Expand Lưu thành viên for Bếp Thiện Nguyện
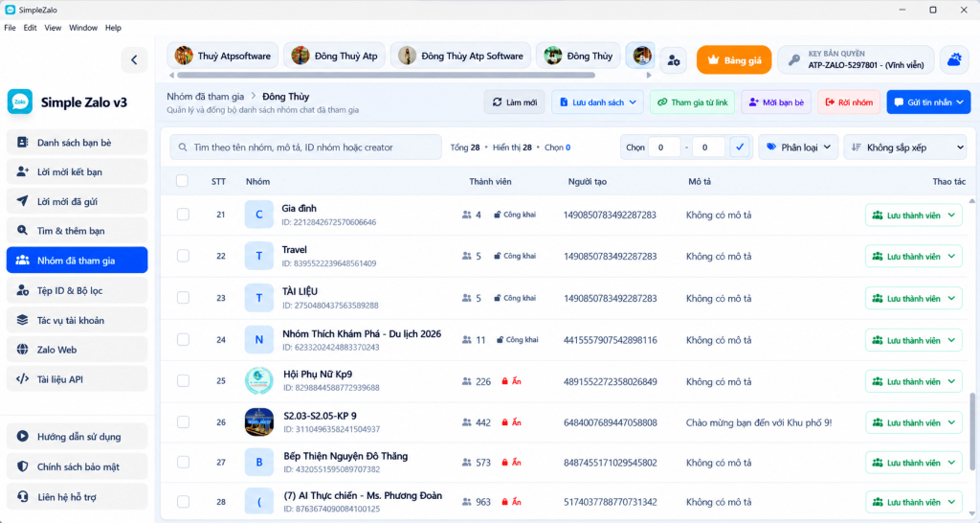 [x=913, y=463]
